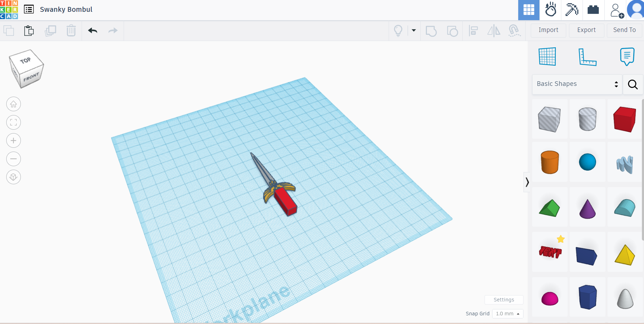Undo the last action
644x324 pixels.
tap(92, 31)
